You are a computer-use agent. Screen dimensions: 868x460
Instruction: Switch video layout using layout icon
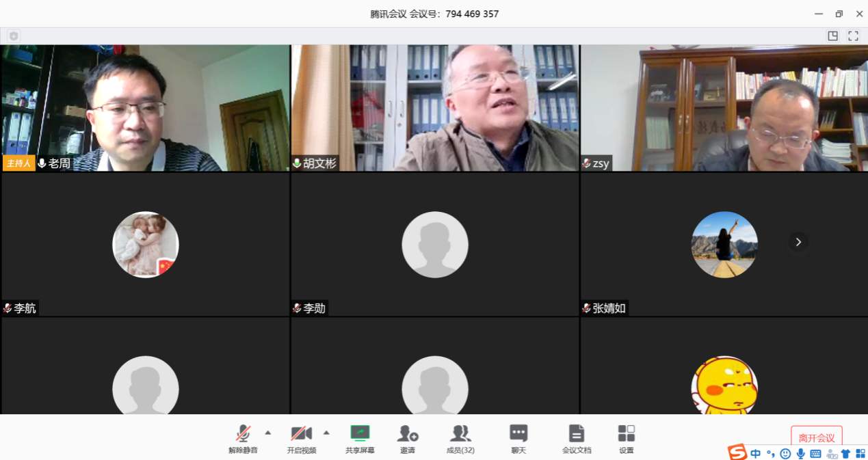(832, 36)
